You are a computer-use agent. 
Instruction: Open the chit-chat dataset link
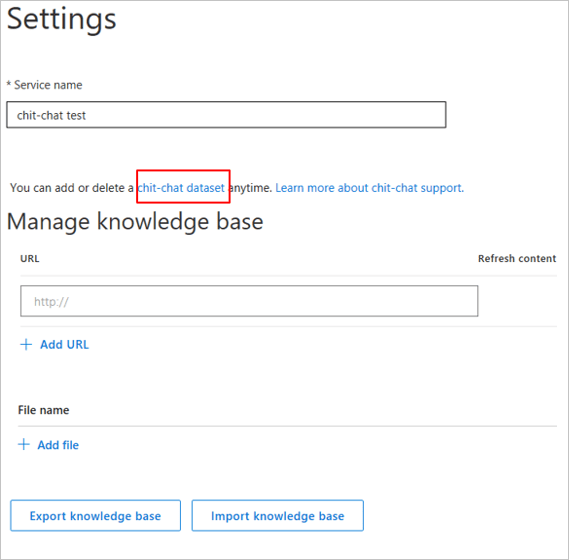click(181, 188)
